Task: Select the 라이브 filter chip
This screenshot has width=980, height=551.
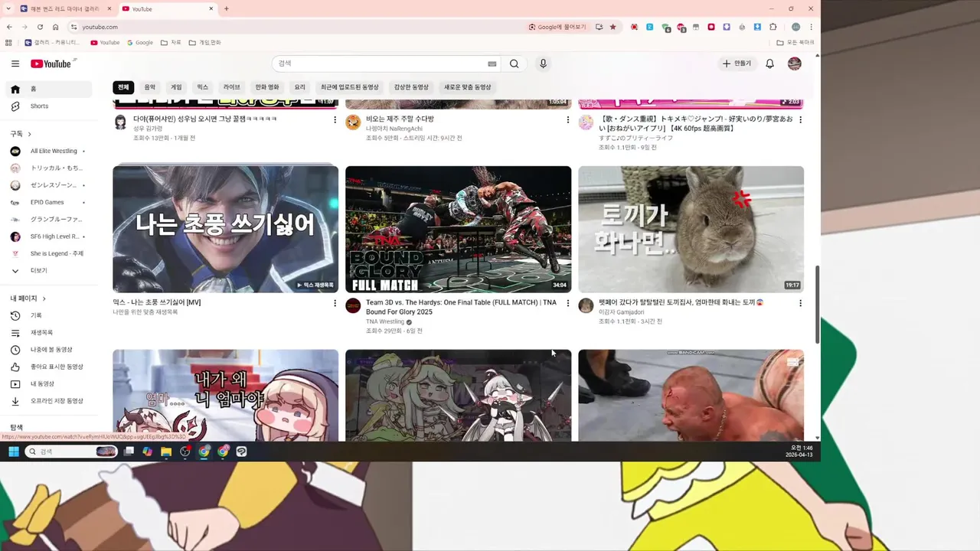Action: point(231,87)
